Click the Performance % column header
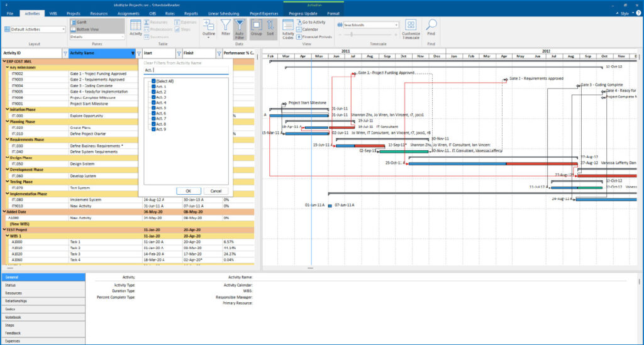Viewport: 644px width, 345px height. tap(238, 53)
